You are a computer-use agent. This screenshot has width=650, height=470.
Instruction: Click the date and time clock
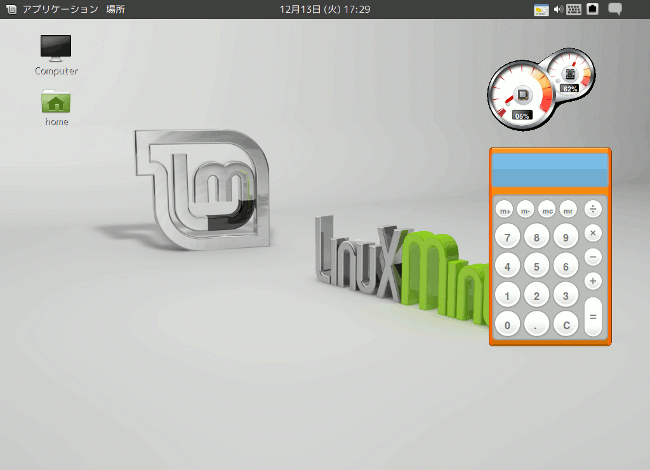[325, 9]
